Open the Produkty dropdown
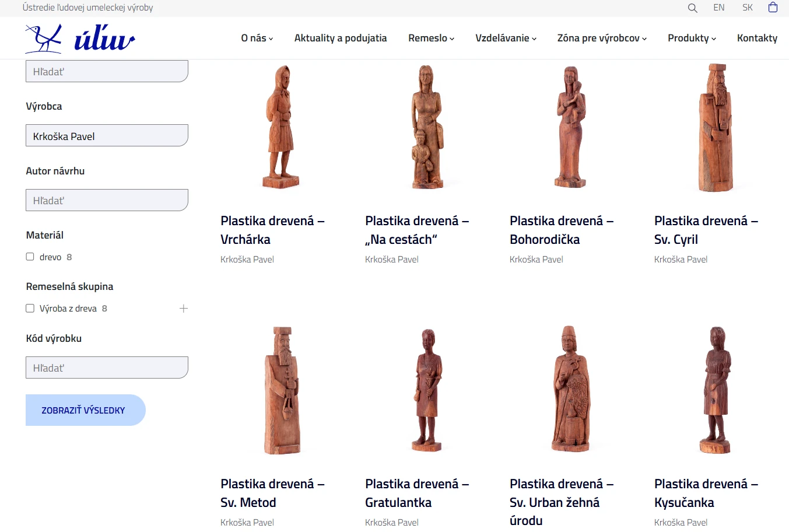Screen dimensions: 789x532 tap(692, 38)
